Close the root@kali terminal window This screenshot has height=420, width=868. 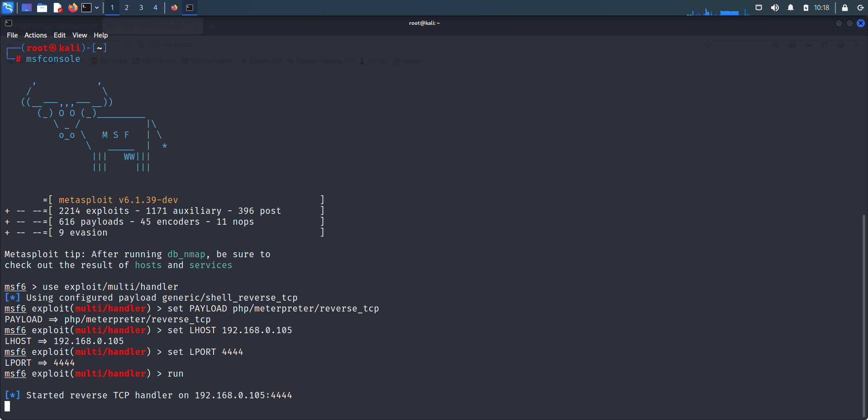861,23
